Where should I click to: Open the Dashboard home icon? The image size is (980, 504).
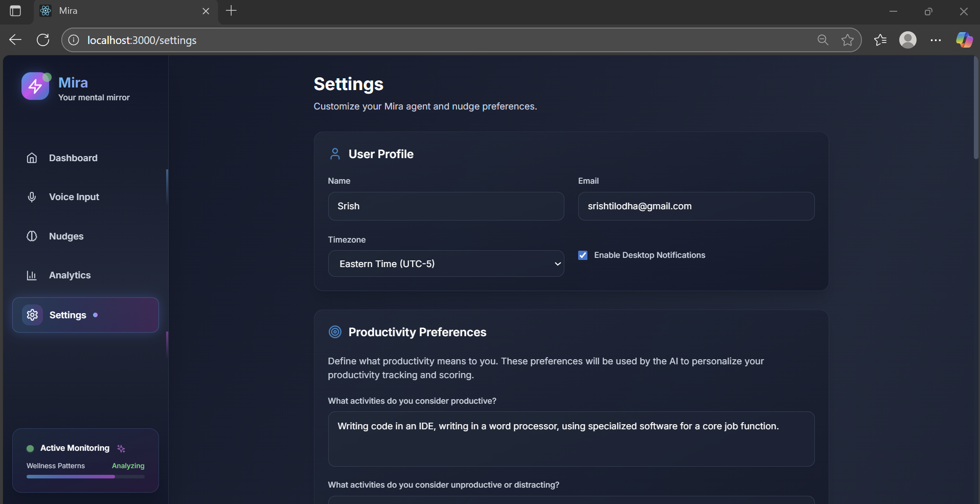[32, 158]
